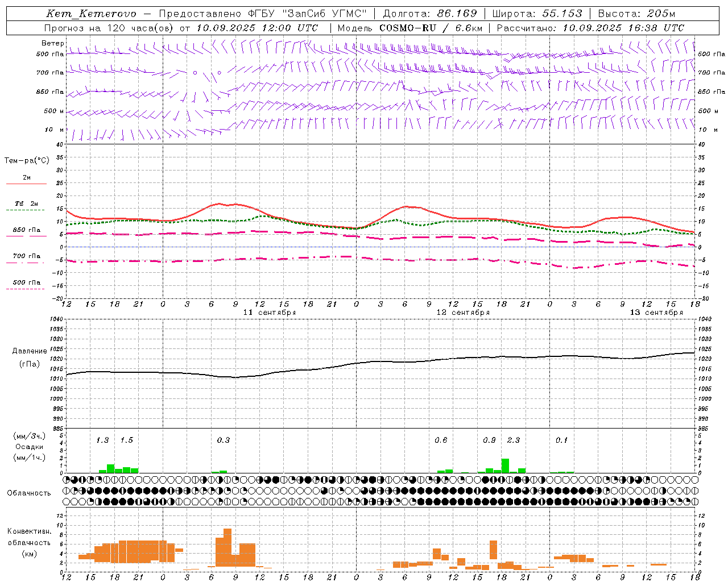Click the '(км)' unit under convective cloudiness
The height and width of the screenshot is (582, 728).
(29, 554)
